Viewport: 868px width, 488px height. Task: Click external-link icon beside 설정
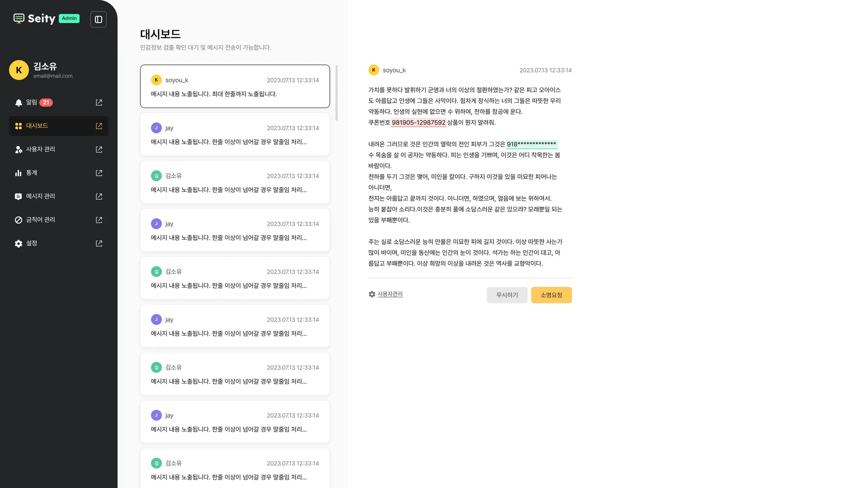(99, 244)
